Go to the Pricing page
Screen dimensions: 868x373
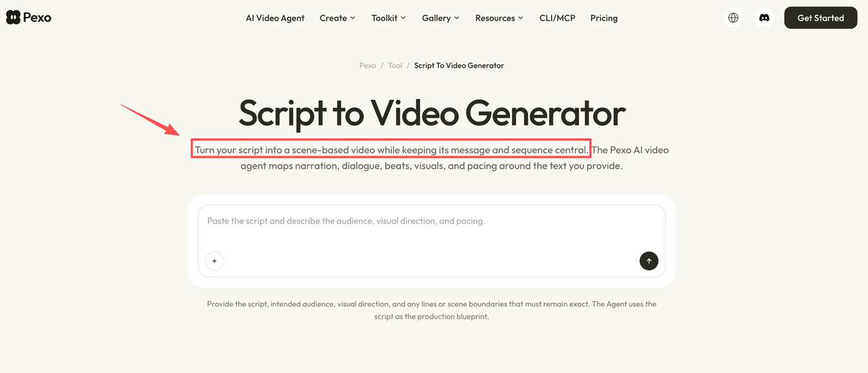point(604,18)
